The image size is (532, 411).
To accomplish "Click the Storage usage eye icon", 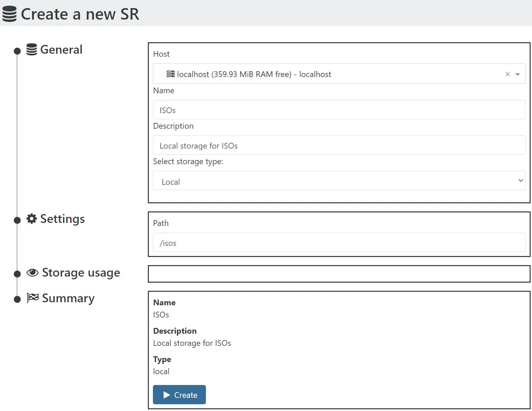I will (32, 273).
